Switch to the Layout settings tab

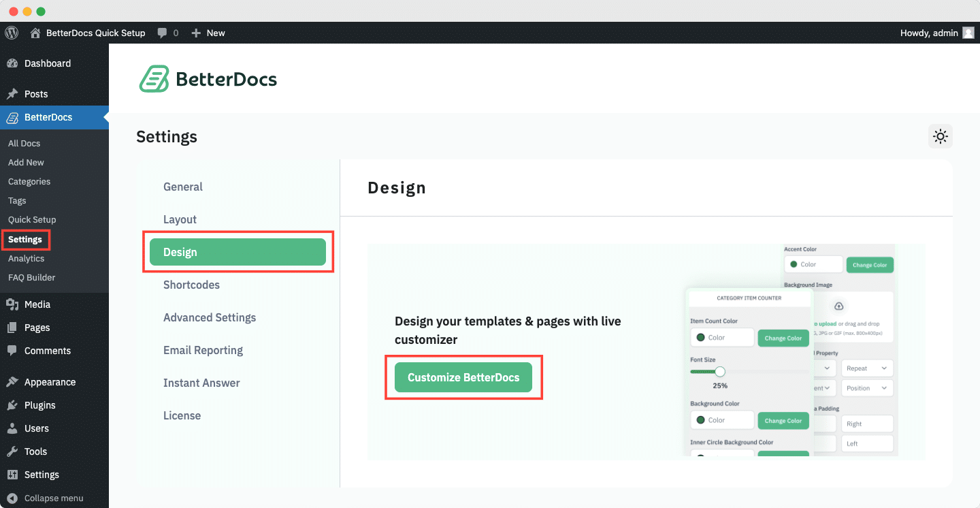pos(180,219)
